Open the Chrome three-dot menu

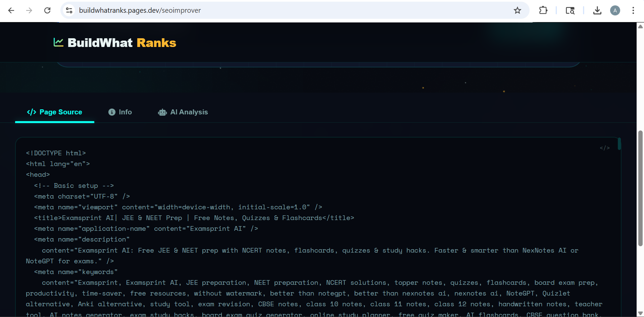pos(633,10)
